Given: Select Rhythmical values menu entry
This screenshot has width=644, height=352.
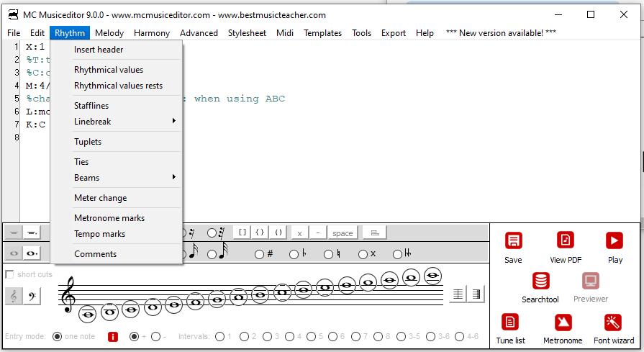Looking at the screenshot, I should 117,70.
